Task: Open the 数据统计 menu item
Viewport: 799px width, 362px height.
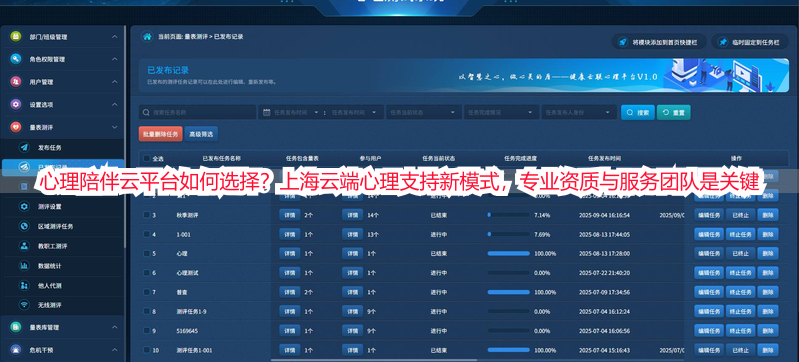Action: 62,266
